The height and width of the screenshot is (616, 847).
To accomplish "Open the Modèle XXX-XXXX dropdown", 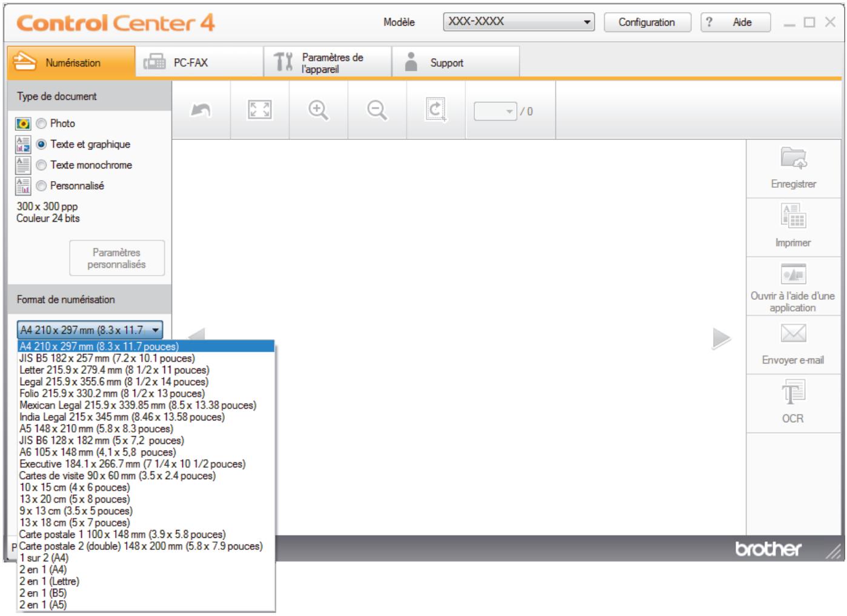I will (519, 22).
